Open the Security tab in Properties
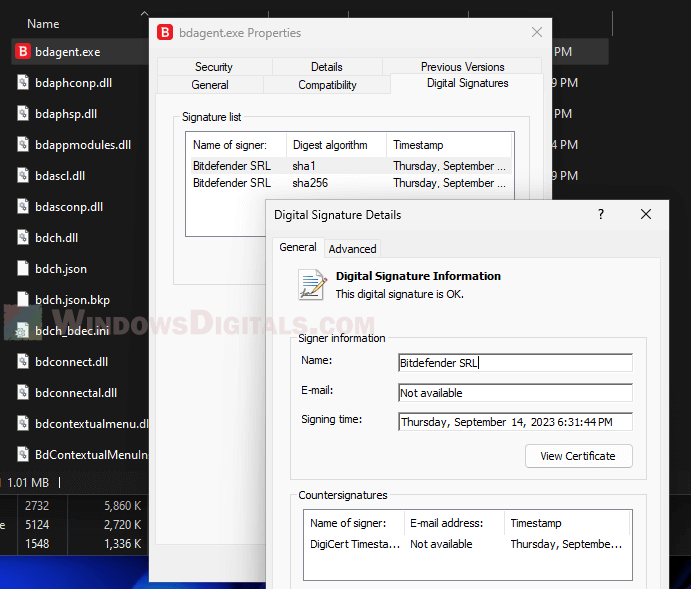 [214, 67]
